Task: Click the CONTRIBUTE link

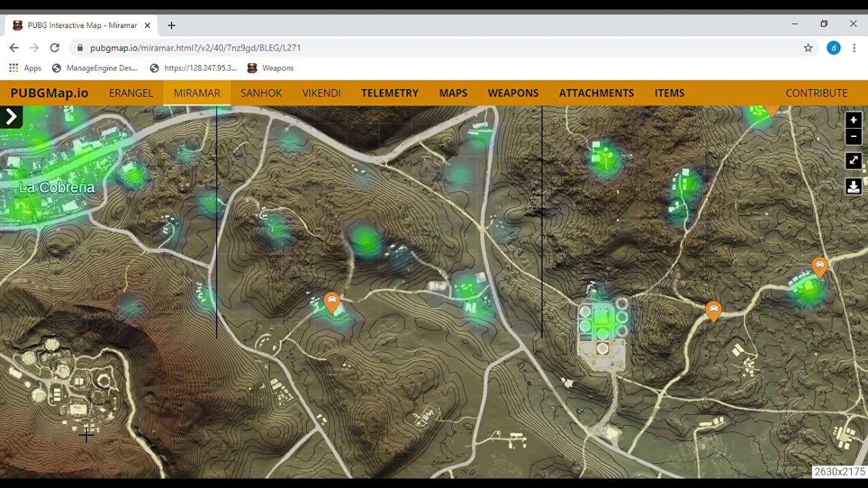Action: 816,93
